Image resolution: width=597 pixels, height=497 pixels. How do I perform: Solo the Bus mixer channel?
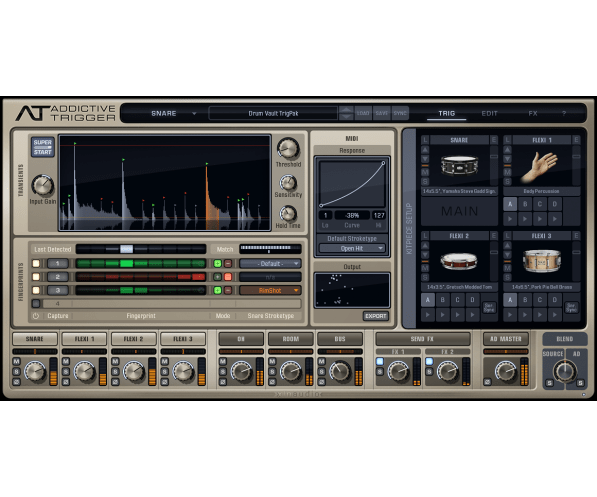pos(322,372)
